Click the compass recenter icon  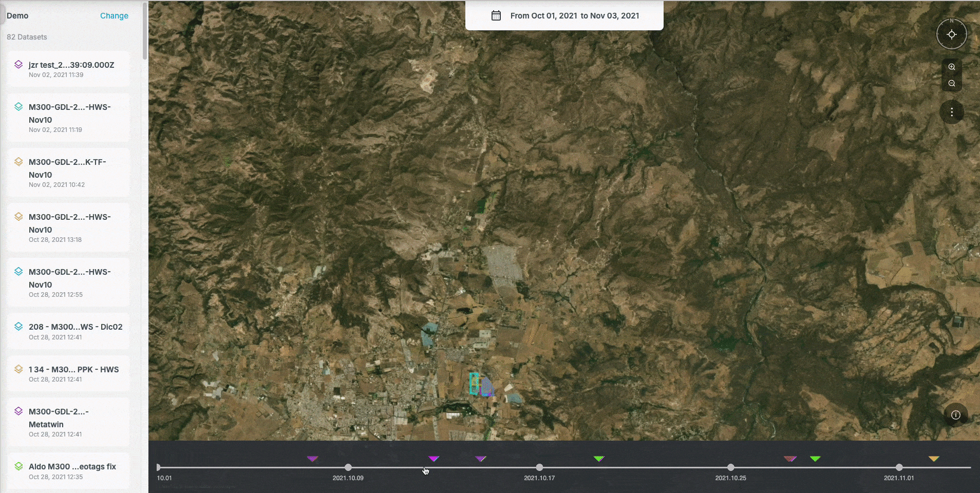click(x=951, y=34)
